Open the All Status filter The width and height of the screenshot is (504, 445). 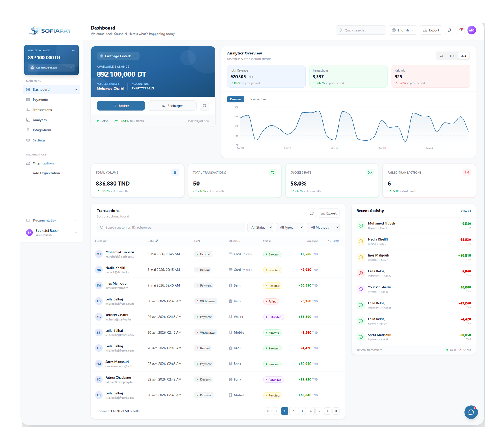click(x=260, y=228)
